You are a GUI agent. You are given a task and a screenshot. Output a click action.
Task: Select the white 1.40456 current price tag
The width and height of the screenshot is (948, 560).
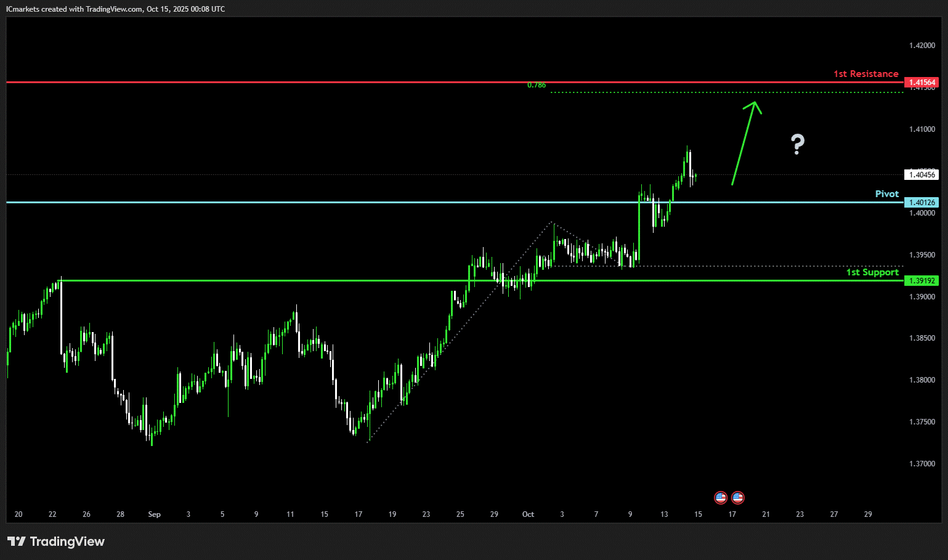click(x=922, y=175)
